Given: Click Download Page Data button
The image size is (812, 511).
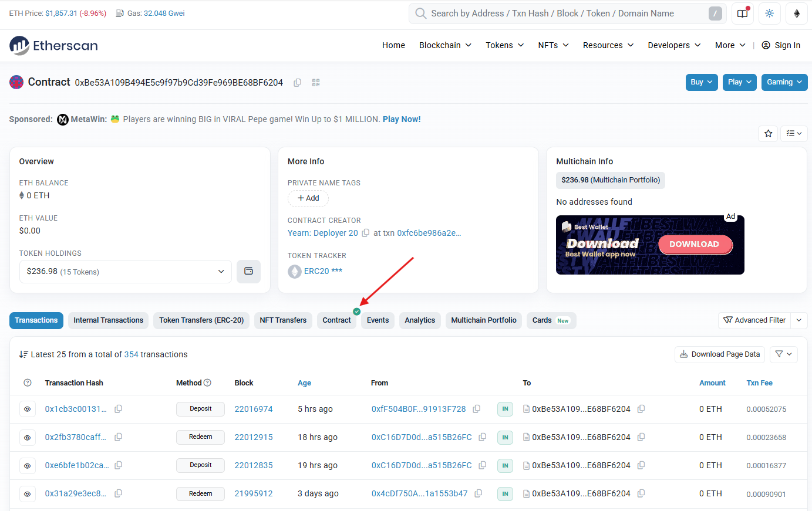Looking at the screenshot, I should (x=719, y=354).
